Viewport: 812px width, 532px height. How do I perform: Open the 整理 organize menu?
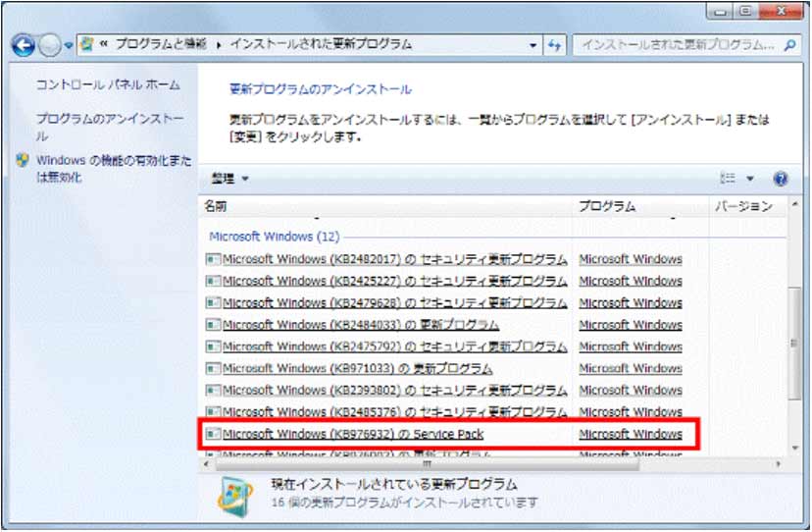(229, 179)
